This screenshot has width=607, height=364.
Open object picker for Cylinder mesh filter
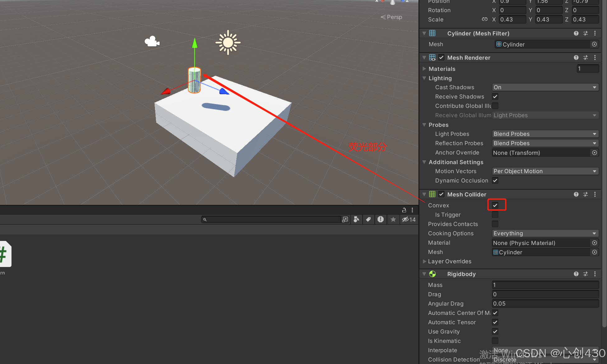[594, 44]
